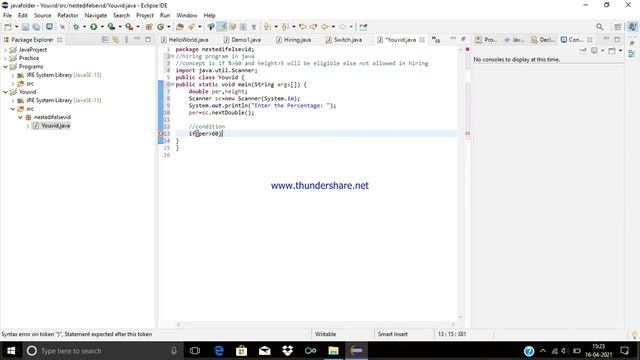The image size is (640, 360).
Task: Switch to Demo1.java editor tab
Action: (242, 40)
